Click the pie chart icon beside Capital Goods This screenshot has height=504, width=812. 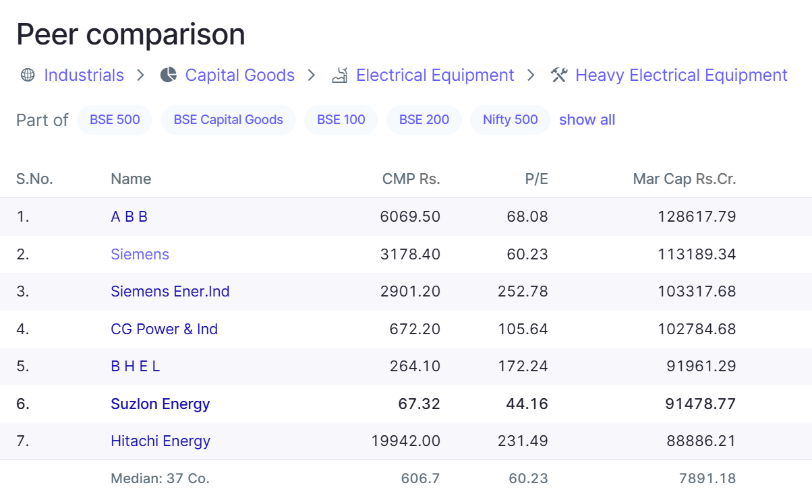[x=169, y=75]
